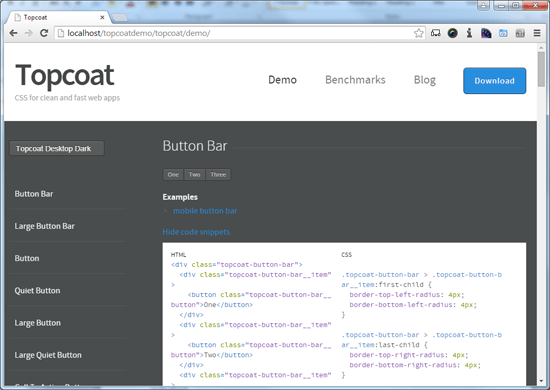Image resolution: width=550 pixels, height=390 pixels.
Task: Click the scrollbar up arrow
Action: [541, 47]
